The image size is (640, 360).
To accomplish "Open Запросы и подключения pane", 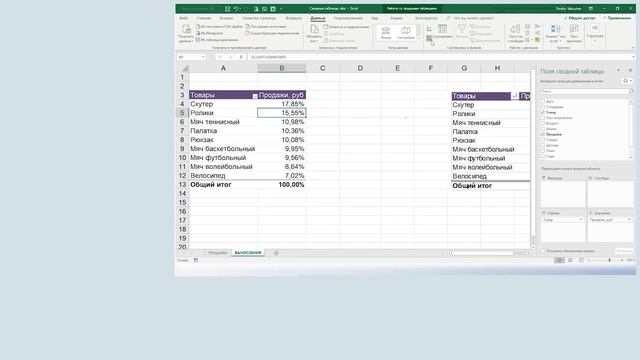I will tap(346, 27).
